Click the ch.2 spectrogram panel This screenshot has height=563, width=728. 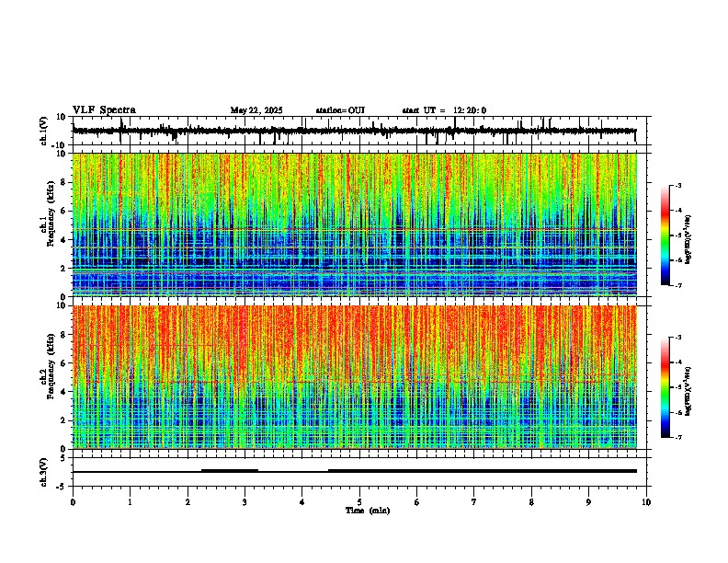coord(355,377)
